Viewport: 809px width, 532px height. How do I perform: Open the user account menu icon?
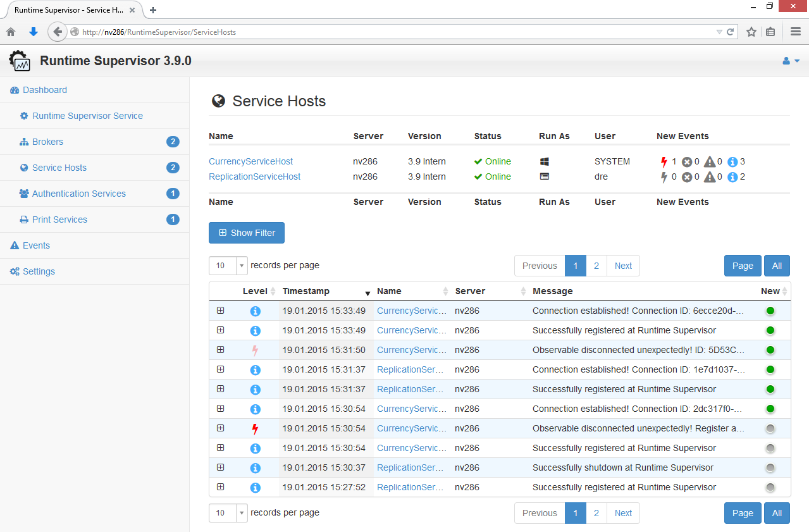pos(791,61)
